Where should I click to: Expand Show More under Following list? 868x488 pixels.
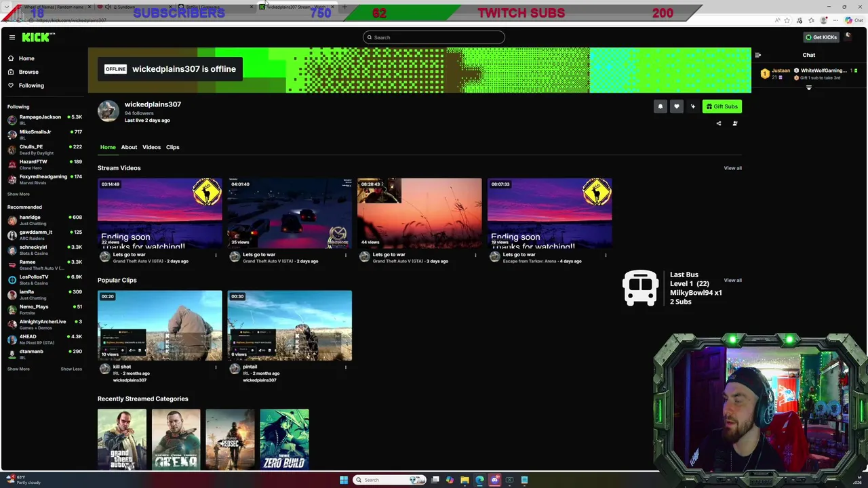point(18,194)
